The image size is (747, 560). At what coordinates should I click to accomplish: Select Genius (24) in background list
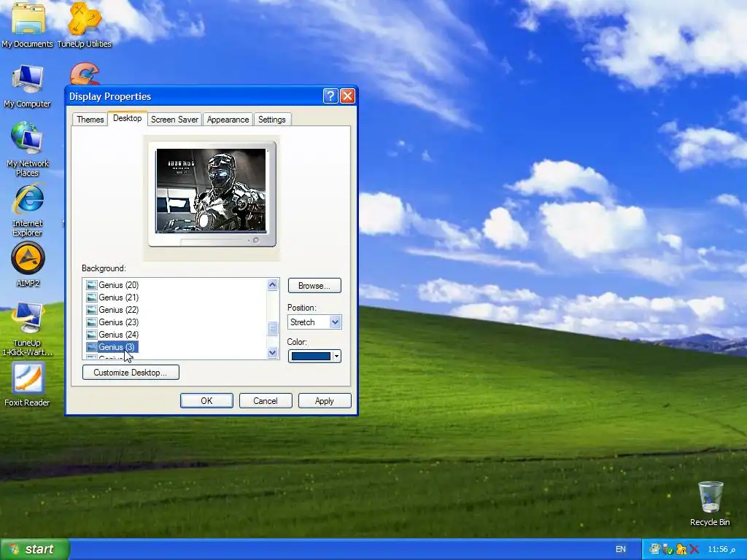click(x=119, y=335)
